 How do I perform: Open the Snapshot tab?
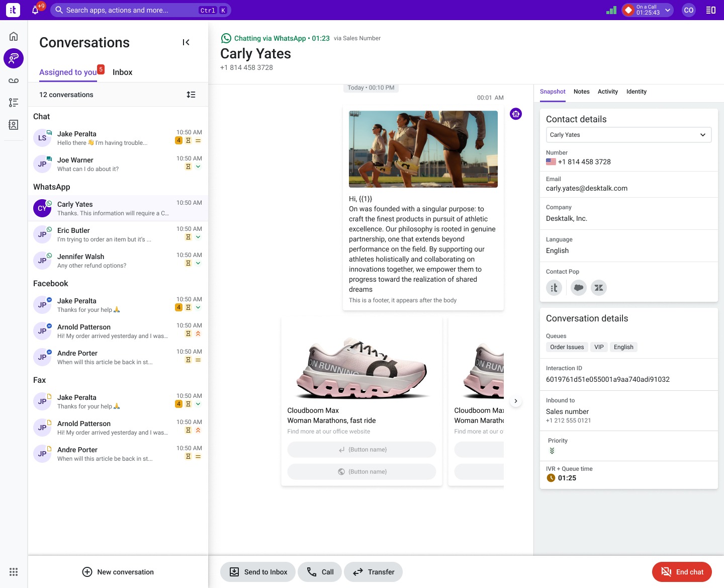click(x=553, y=92)
